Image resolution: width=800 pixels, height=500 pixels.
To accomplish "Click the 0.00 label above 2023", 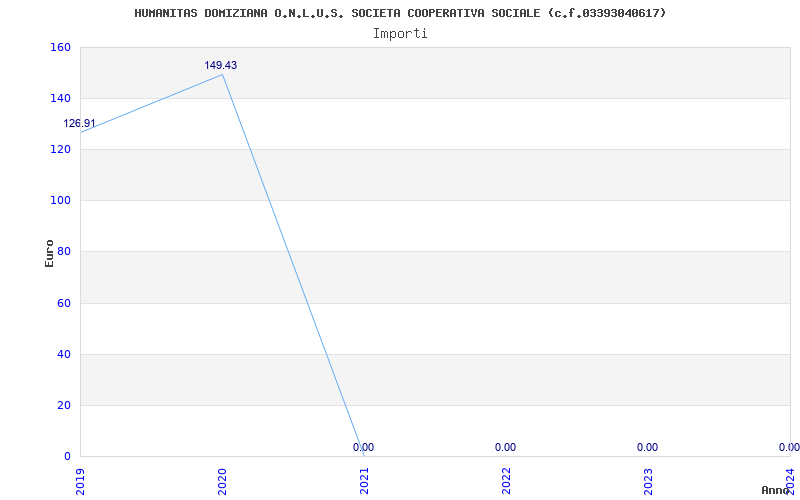I will pyautogui.click(x=647, y=447).
